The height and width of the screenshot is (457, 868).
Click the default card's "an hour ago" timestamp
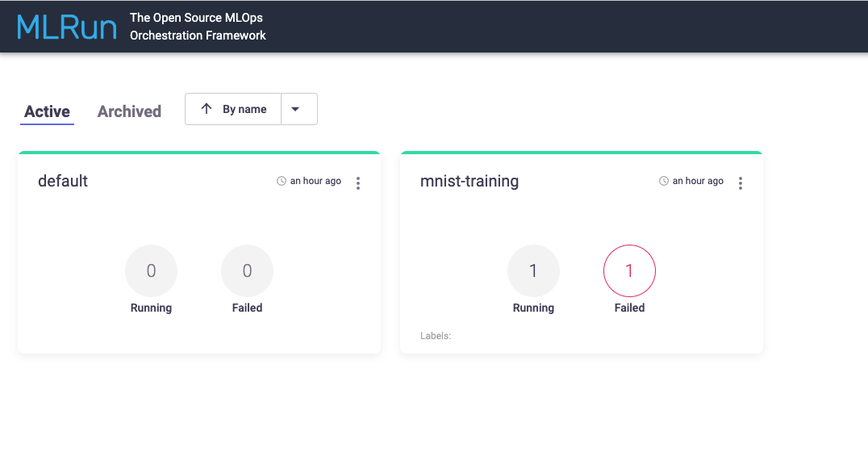(x=315, y=182)
